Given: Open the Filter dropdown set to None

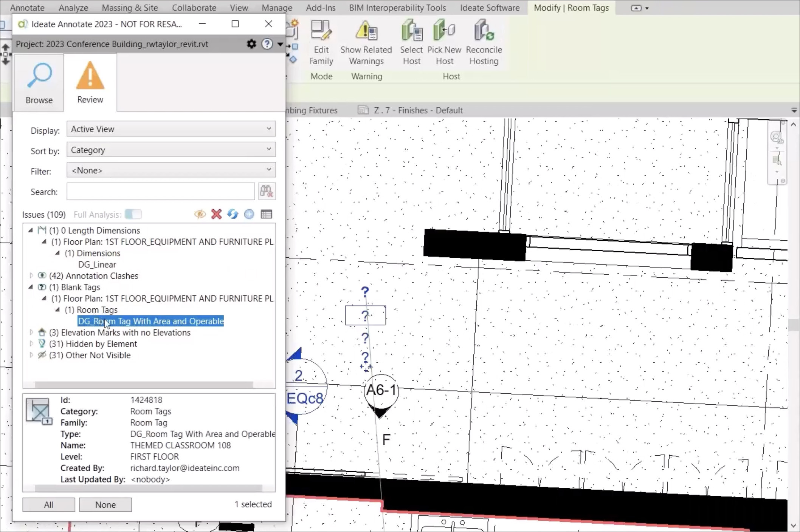Looking at the screenshot, I should (x=171, y=170).
